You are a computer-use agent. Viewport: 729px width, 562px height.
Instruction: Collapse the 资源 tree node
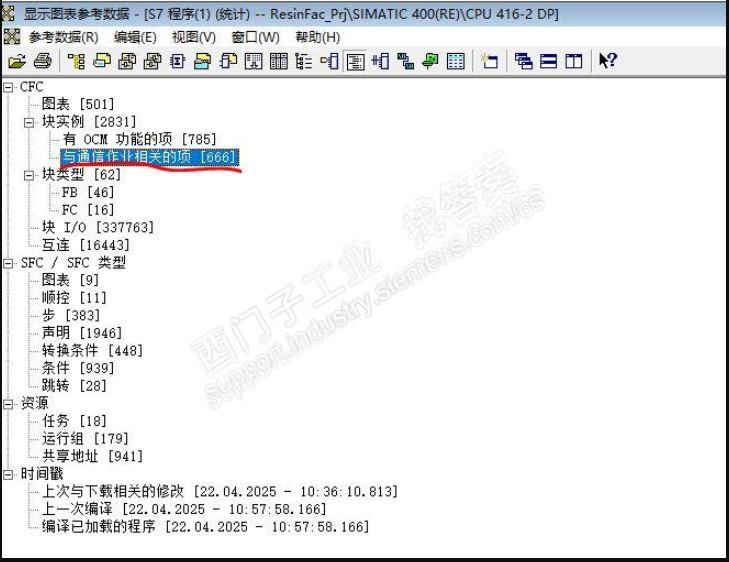coord(8,404)
